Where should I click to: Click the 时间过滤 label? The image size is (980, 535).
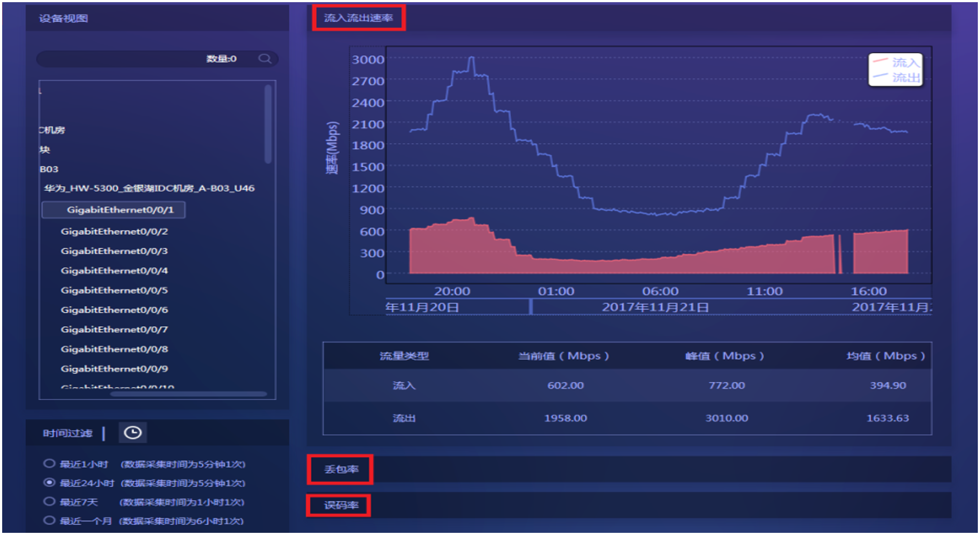[67, 433]
